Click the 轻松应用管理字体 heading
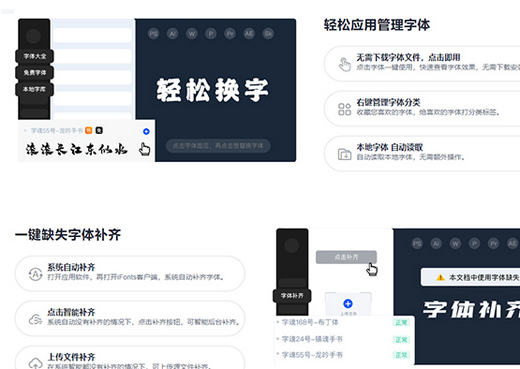520x369 pixels. coord(377,25)
